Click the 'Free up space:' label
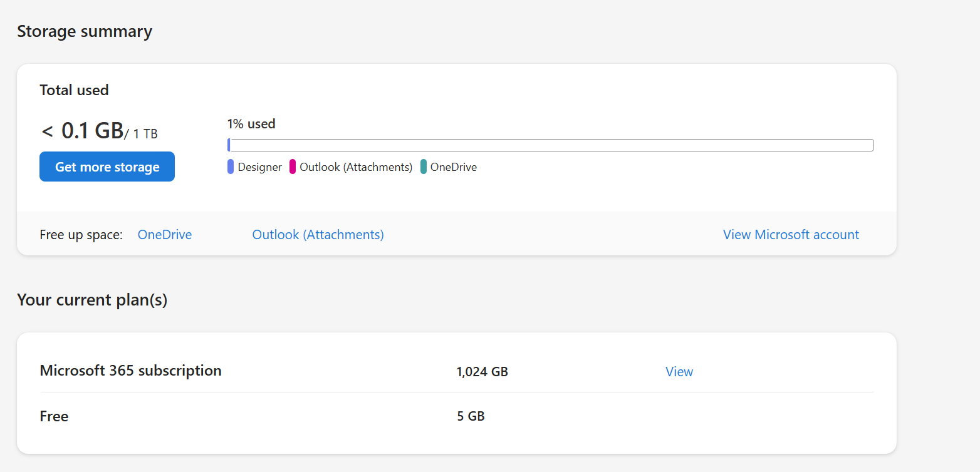Screen dimensions: 980x472 tap(81, 235)
